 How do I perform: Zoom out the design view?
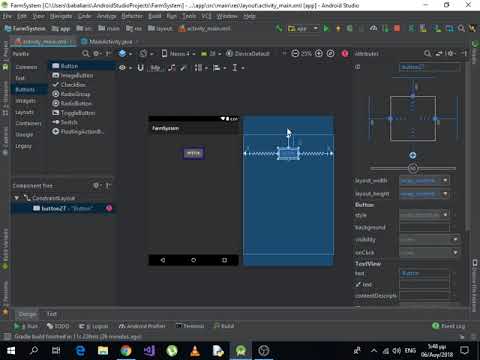295,53
